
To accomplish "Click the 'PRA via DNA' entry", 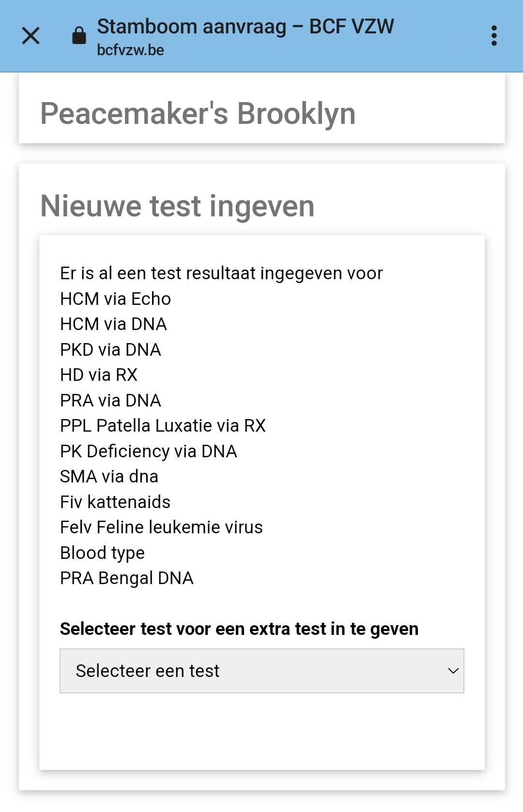I will pyautogui.click(x=110, y=401).
